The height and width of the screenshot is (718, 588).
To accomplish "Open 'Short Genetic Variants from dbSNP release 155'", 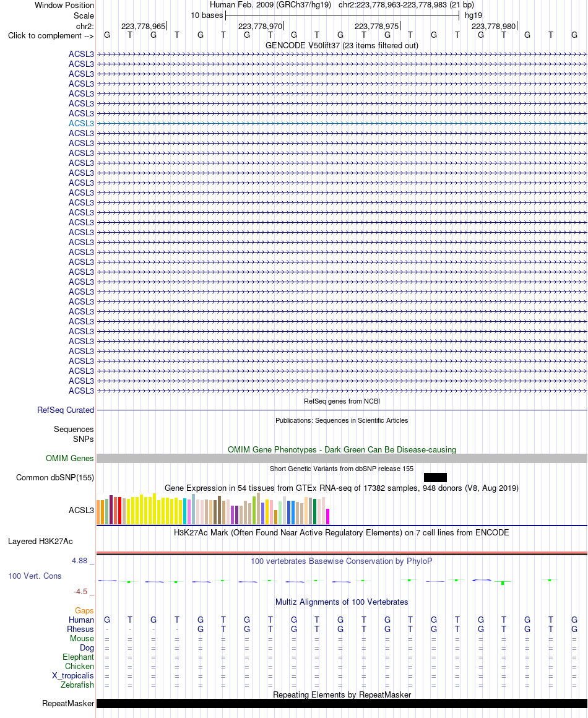I will click(342, 469).
